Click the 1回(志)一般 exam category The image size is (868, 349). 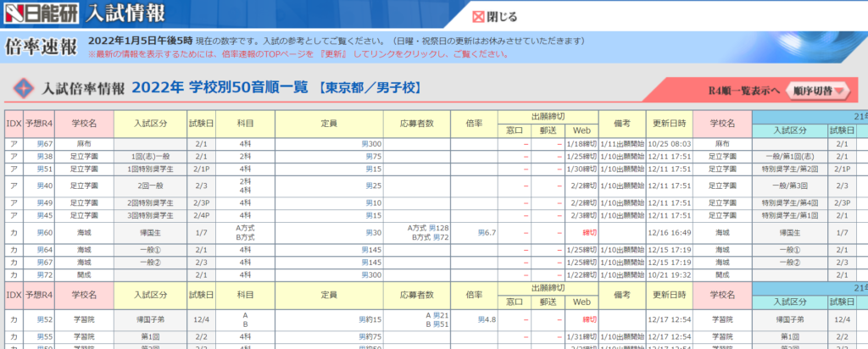point(151,156)
